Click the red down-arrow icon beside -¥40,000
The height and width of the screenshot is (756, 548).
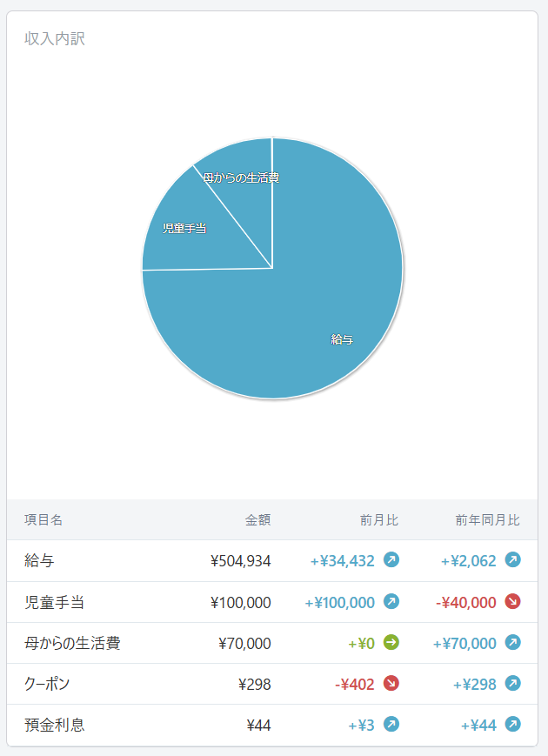(513, 602)
